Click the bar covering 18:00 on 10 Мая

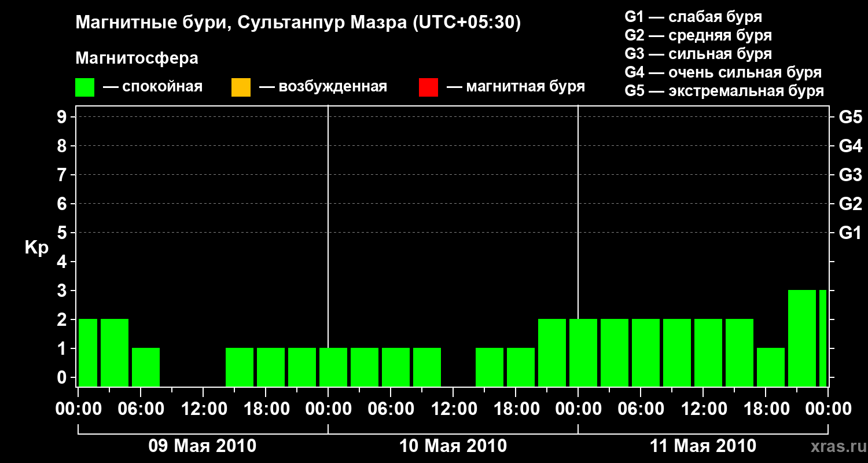(x=521, y=368)
